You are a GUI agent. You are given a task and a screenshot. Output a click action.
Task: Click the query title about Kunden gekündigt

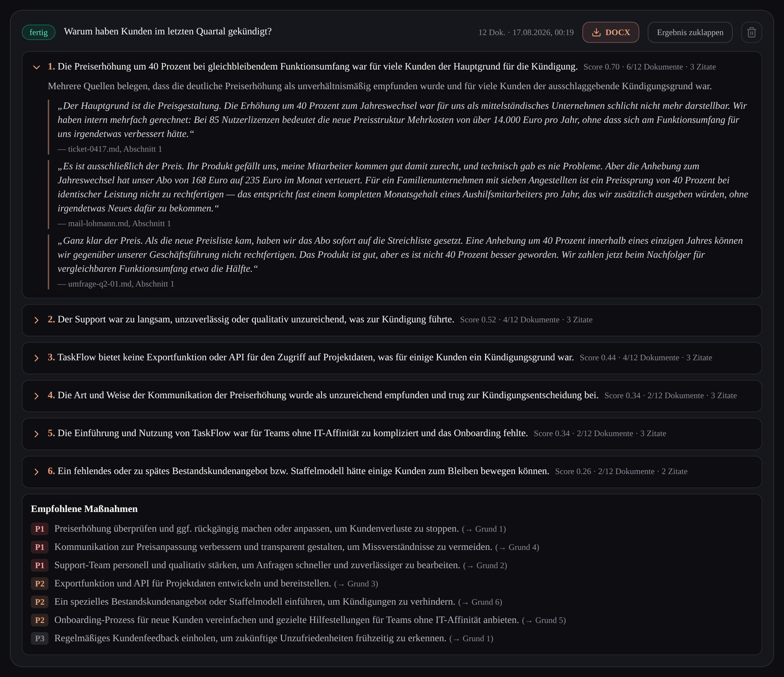click(x=168, y=31)
